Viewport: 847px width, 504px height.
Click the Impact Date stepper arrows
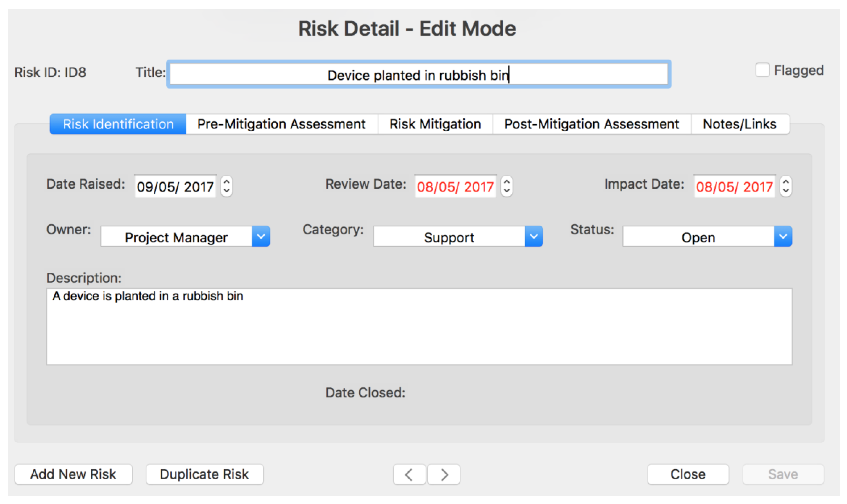(786, 186)
